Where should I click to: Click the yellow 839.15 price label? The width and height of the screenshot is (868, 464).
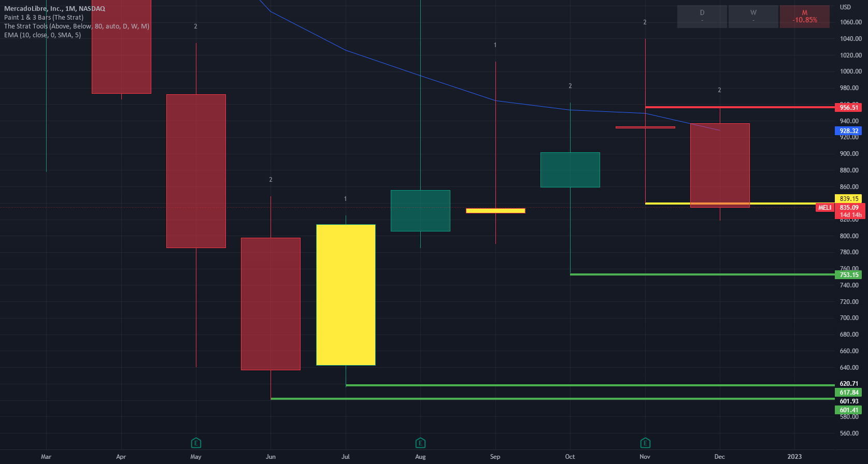click(x=848, y=199)
